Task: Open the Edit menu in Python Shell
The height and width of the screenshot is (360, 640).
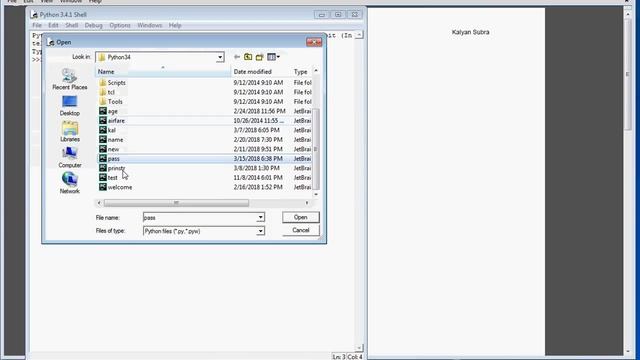Action: click(53, 25)
